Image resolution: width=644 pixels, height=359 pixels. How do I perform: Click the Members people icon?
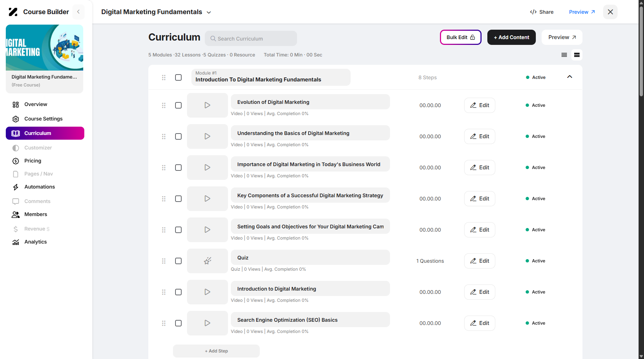[16, 215]
